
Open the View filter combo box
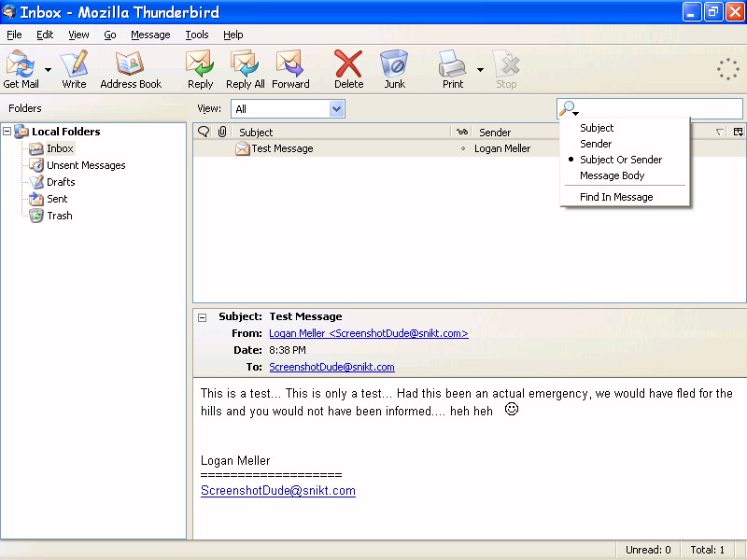(288, 108)
